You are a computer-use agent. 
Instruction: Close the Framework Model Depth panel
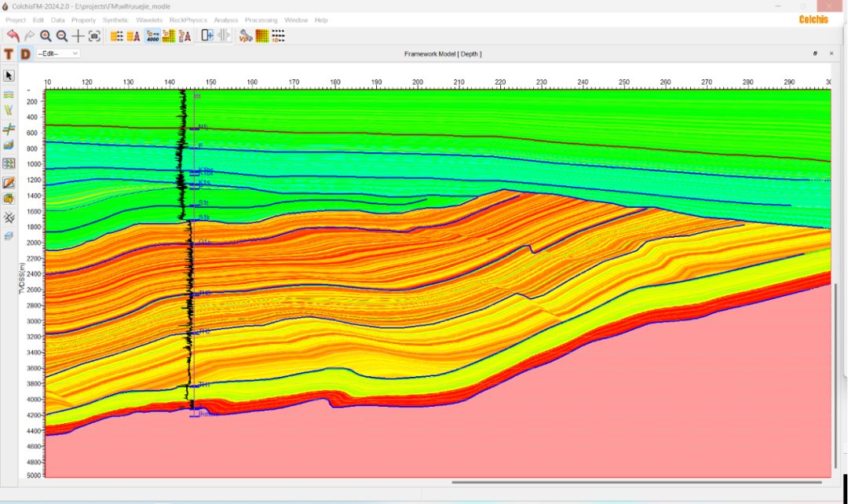click(833, 53)
